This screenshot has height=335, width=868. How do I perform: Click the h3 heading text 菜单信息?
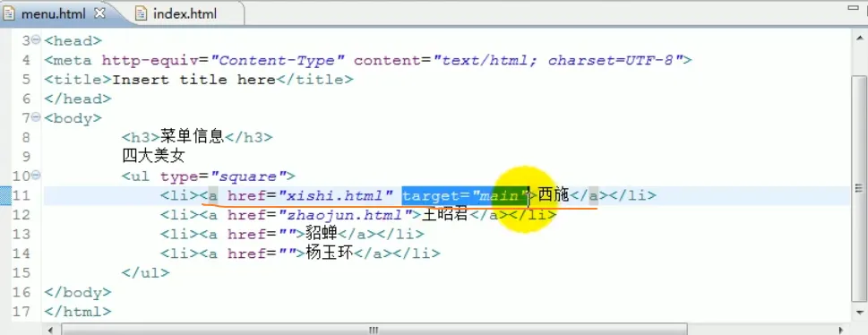coord(192,137)
